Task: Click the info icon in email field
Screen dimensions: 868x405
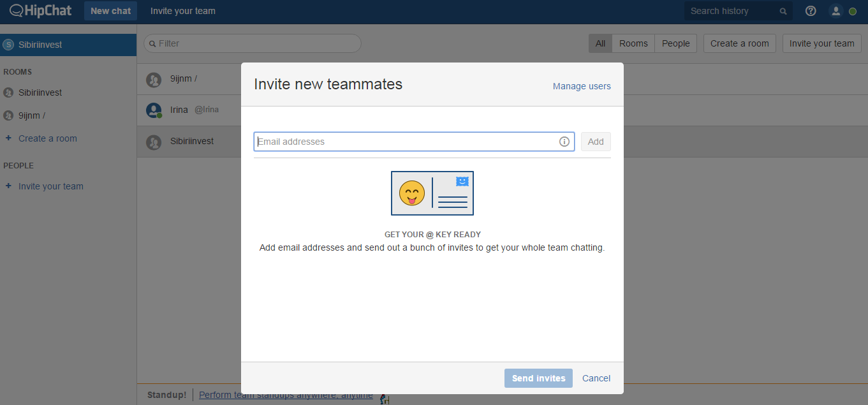Action: pos(564,142)
